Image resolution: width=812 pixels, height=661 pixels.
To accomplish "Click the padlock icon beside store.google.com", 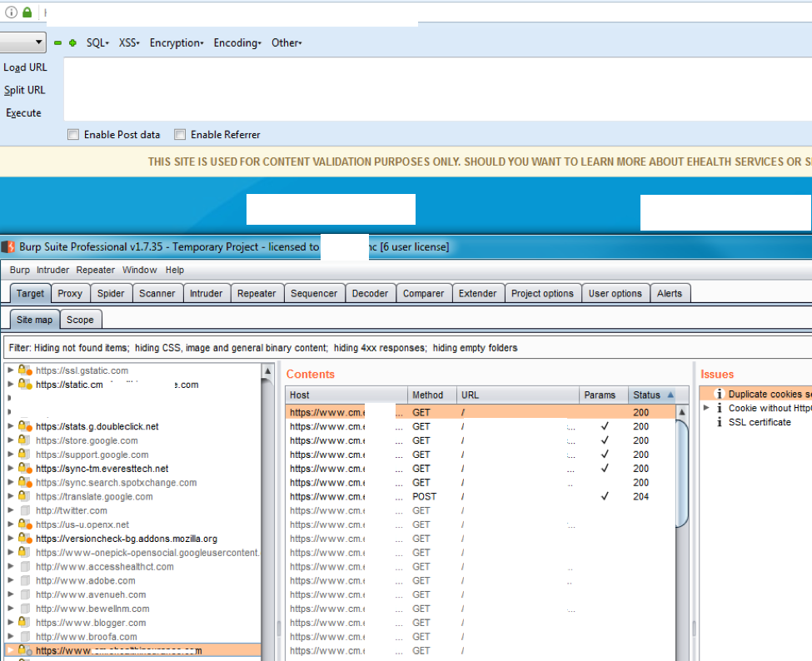I will [23, 440].
